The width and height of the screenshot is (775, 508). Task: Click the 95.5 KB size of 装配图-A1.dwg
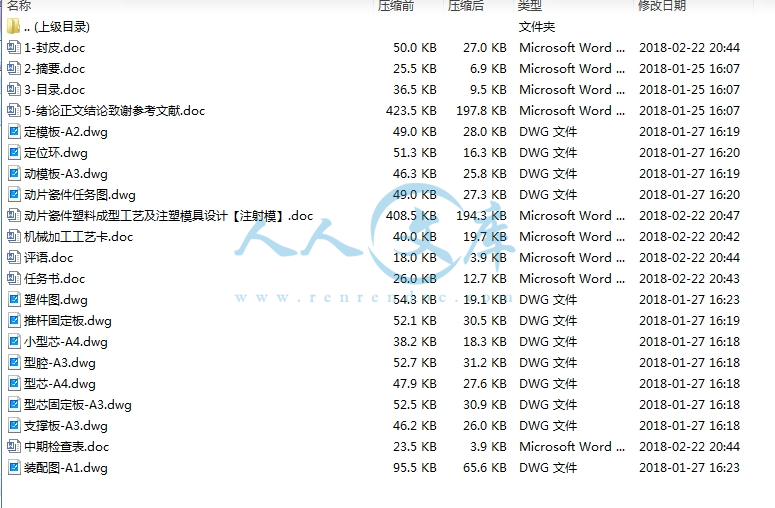coord(415,468)
